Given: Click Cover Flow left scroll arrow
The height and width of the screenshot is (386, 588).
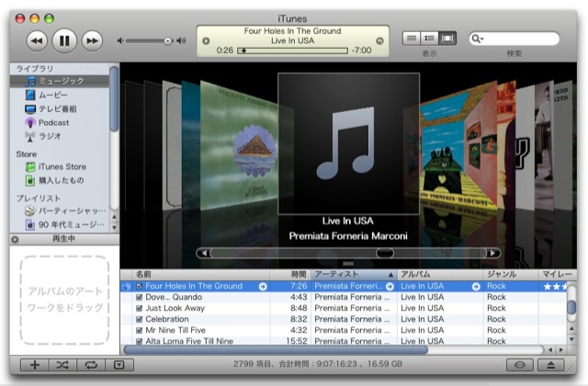Looking at the screenshot, I should coord(204,254).
